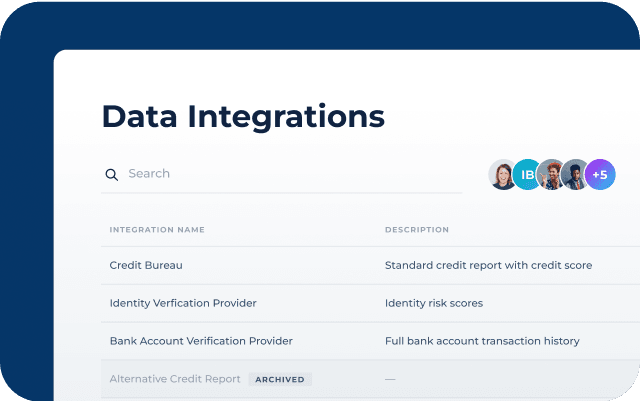Click the magnifying glass search icon

pos(111,175)
